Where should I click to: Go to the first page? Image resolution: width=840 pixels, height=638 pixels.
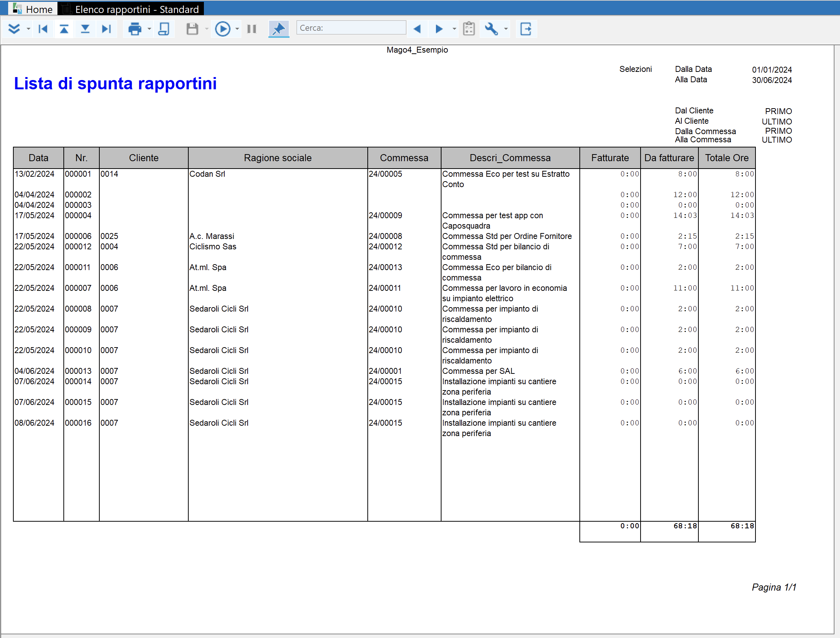click(x=43, y=29)
